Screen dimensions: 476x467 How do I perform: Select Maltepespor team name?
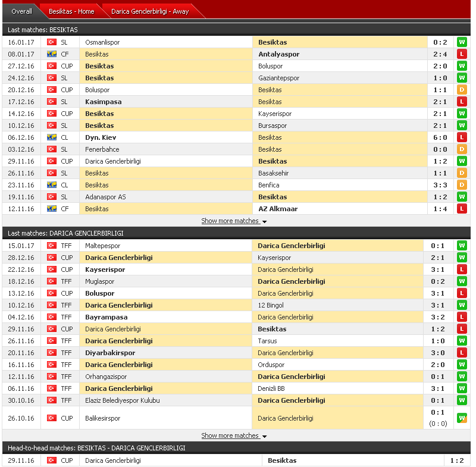[102, 246]
